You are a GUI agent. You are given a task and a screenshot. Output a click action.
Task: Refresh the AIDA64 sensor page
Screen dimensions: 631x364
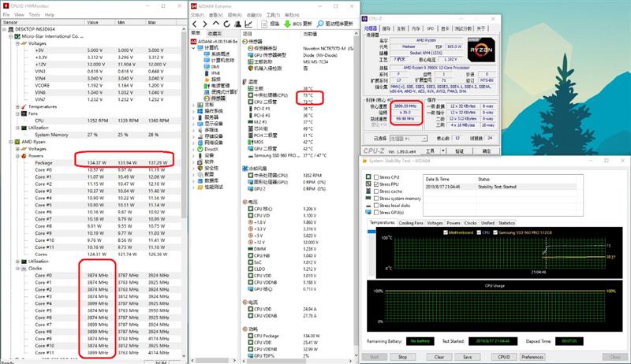pos(226,24)
